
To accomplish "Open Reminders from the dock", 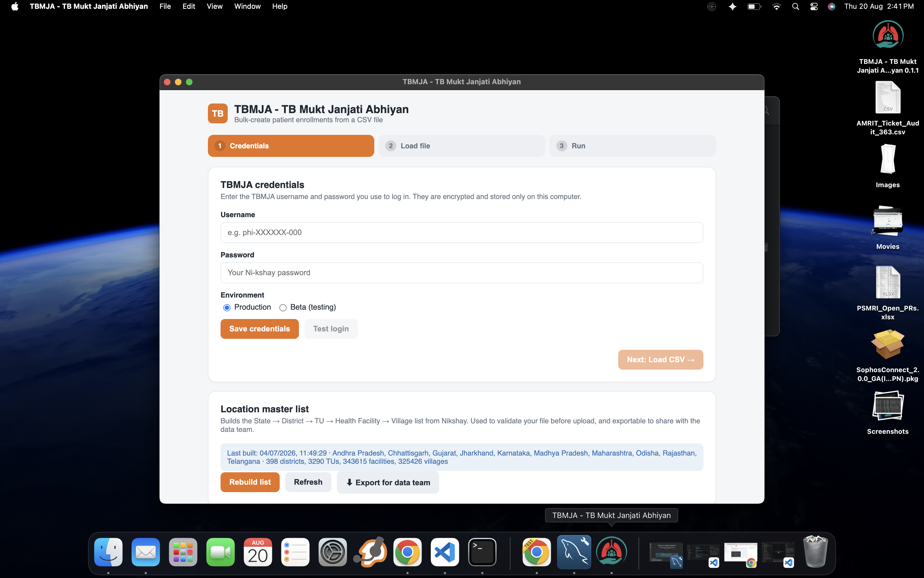I will (x=296, y=552).
